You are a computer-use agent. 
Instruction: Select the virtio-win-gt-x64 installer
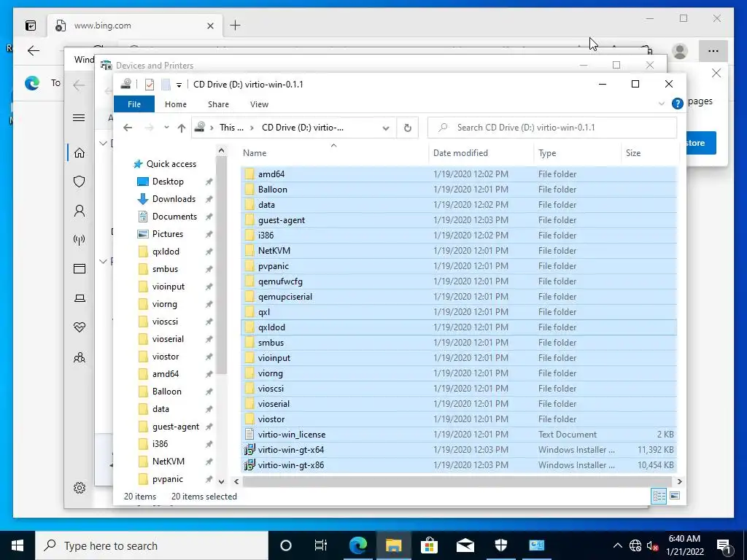point(458,449)
